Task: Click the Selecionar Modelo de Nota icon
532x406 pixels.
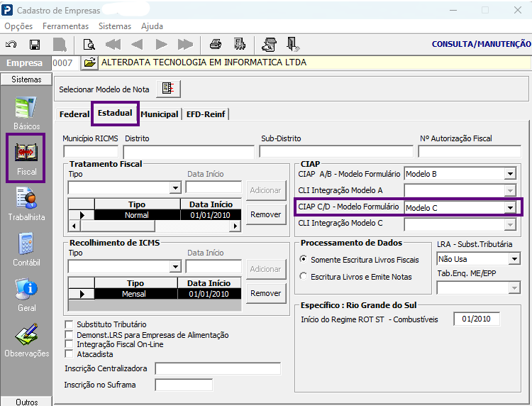Action: (168, 89)
